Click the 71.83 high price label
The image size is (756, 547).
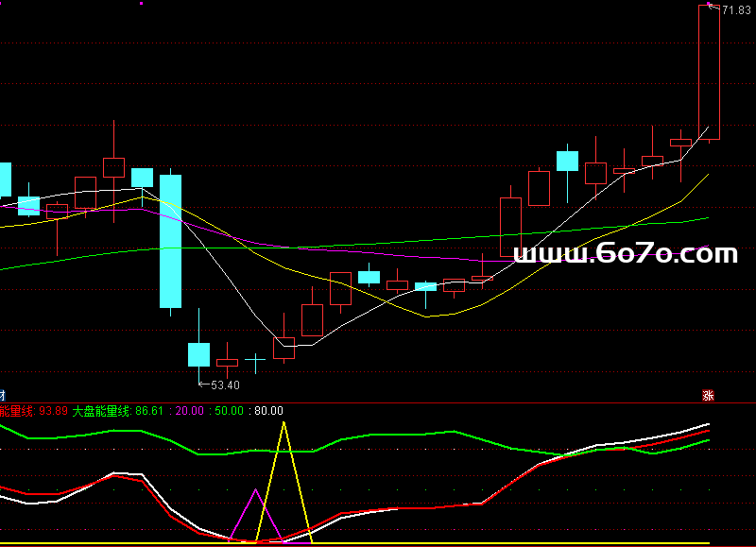click(x=736, y=10)
